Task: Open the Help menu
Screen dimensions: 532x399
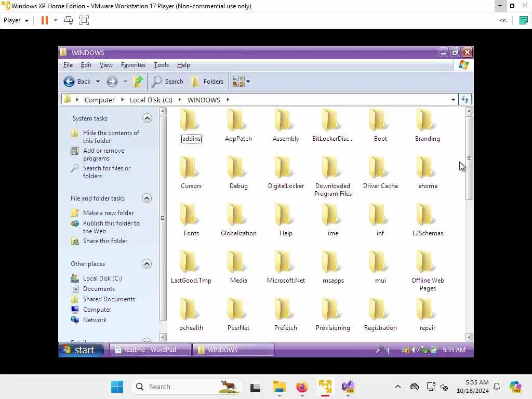Action: coord(183,65)
